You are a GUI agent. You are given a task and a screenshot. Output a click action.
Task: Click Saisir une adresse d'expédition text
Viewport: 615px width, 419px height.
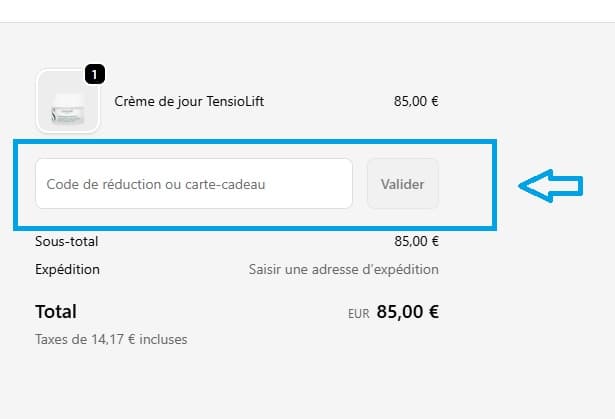343,269
